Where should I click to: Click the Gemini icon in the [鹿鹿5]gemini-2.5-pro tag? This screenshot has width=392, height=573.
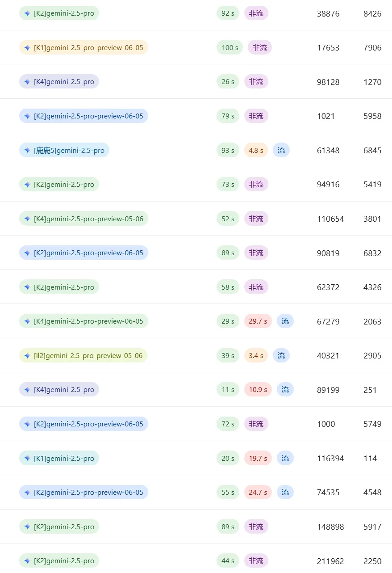27,151
